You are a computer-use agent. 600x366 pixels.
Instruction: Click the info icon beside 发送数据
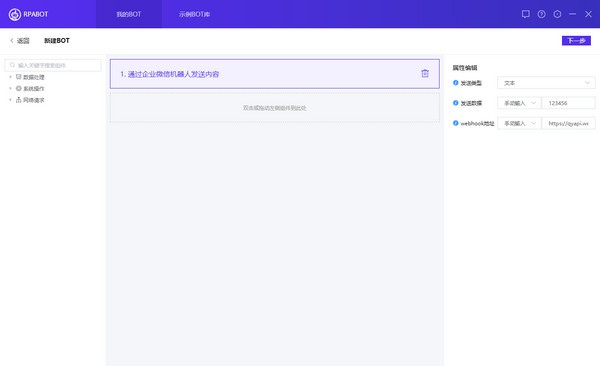tap(455, 103)
